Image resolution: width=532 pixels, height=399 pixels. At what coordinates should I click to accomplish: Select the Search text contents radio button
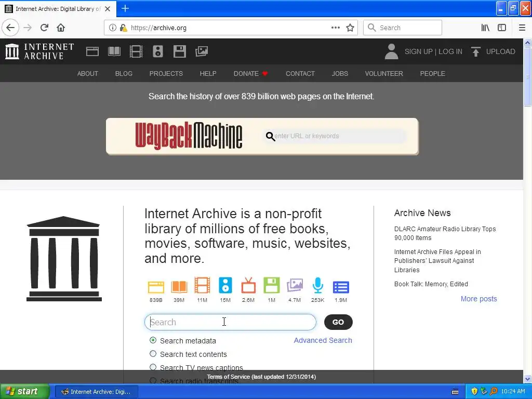(x=153, y=354)
